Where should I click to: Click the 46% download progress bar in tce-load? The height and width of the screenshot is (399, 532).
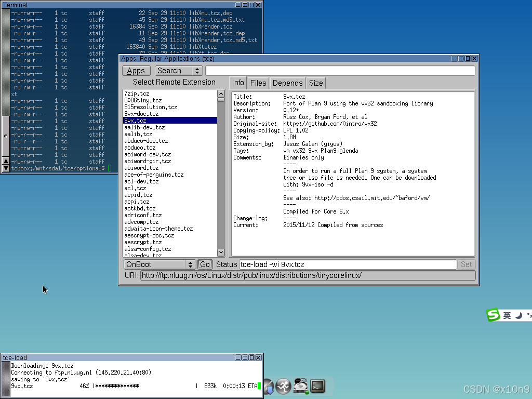tap(145, 386)
